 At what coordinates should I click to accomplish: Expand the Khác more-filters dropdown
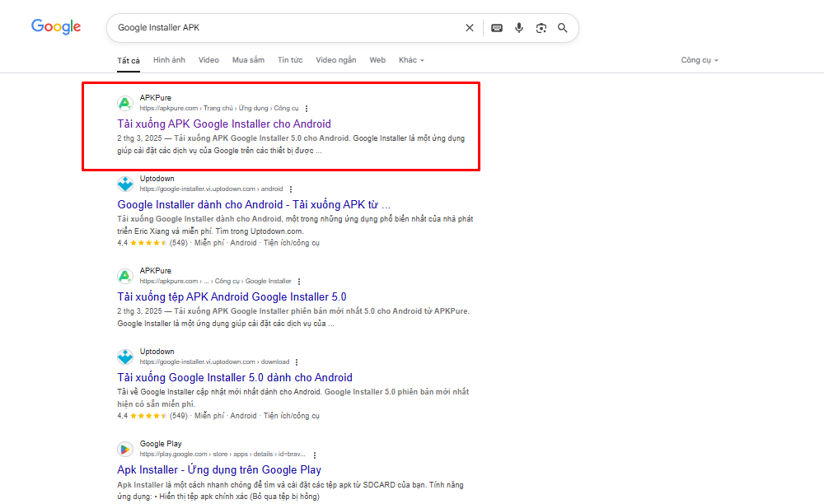point(411,60)
